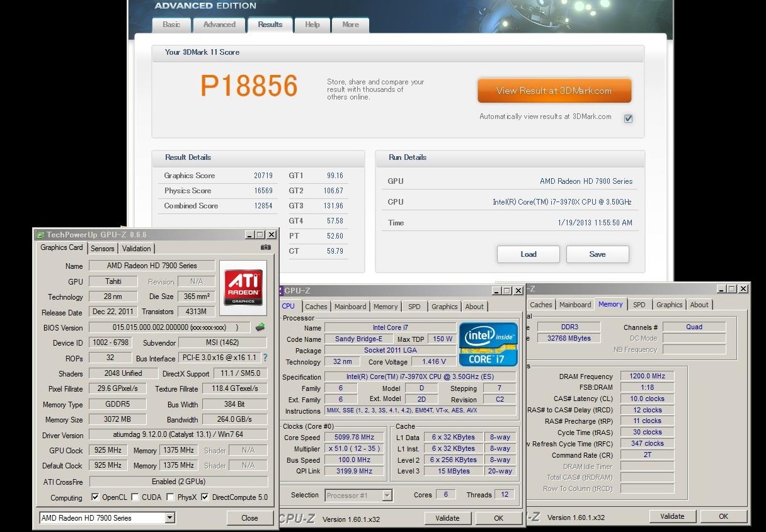Click the BIOS Version field in GPU-Z
The image size is (766, 532).
[x=169, y=327]
